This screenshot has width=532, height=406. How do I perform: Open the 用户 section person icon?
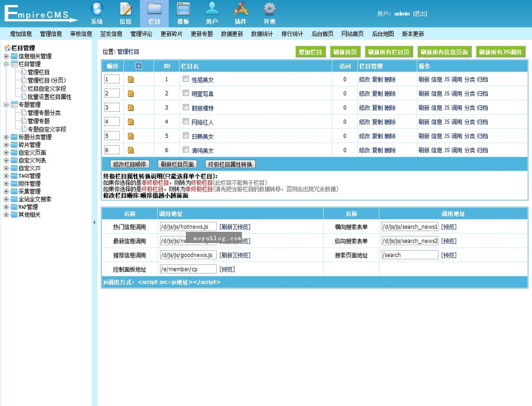point(212,9)
